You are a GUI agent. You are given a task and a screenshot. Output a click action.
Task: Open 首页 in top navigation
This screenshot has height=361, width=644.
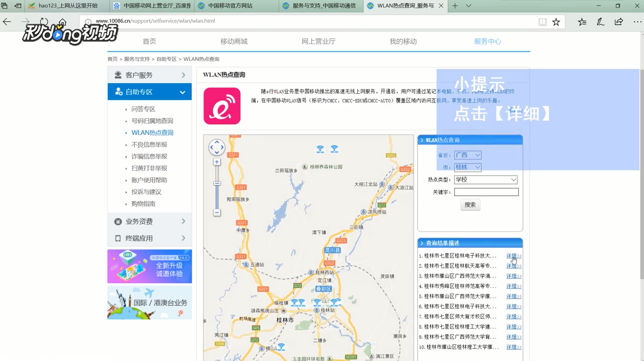(x=149, y=42)
